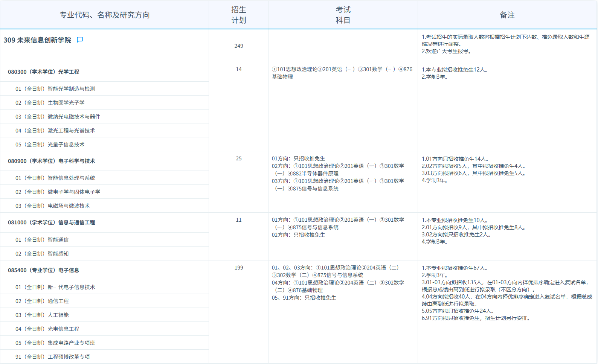The height and width of the screenshot is (364, 598).
Task: Select direction 05 集成电路产业专项班
Action: click(x=55, y=343)
